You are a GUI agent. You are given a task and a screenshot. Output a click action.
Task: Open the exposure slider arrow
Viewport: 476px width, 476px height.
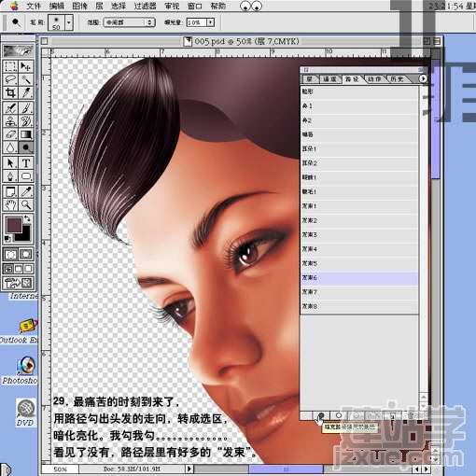coord(211,22)
